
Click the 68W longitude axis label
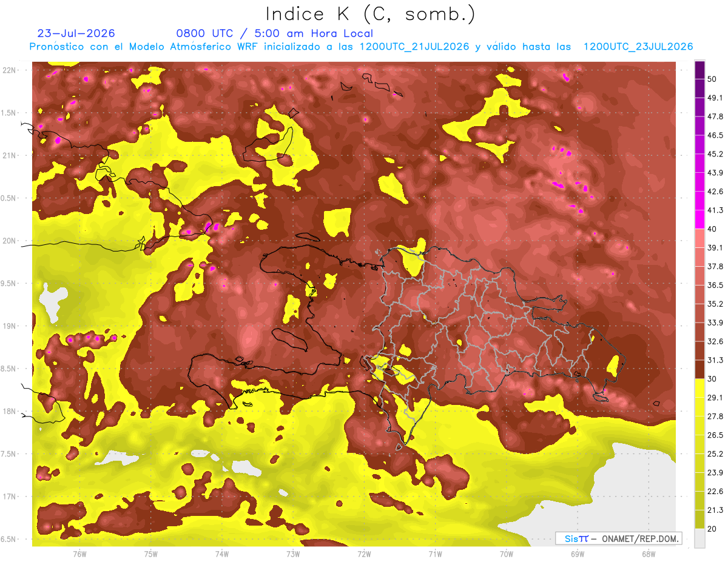click(648, 554)
